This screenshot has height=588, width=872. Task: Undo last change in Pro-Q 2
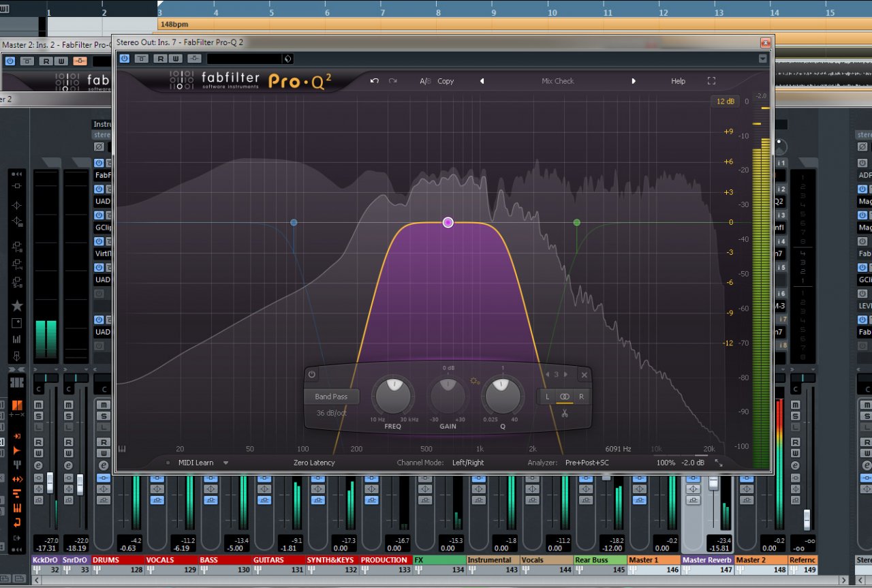click(374, 81)
